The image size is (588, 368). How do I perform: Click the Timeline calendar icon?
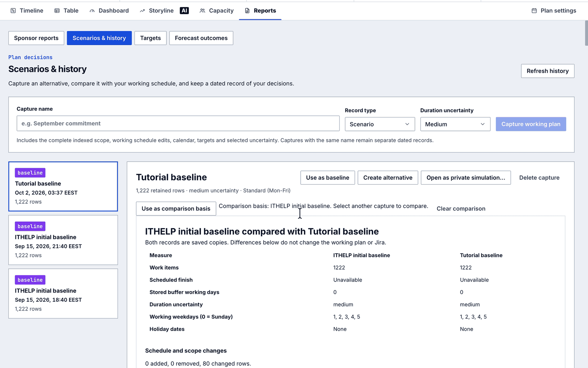click(x=13, y=11)
